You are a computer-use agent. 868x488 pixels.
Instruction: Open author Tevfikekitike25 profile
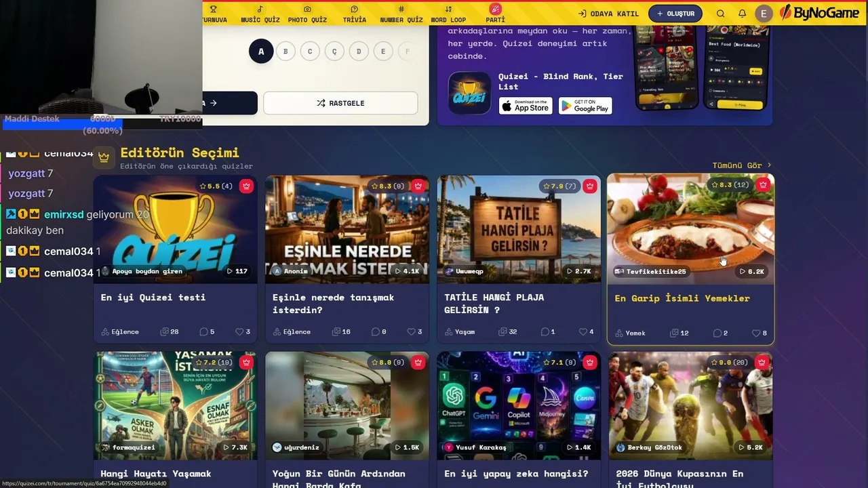(x=650, y=271)
